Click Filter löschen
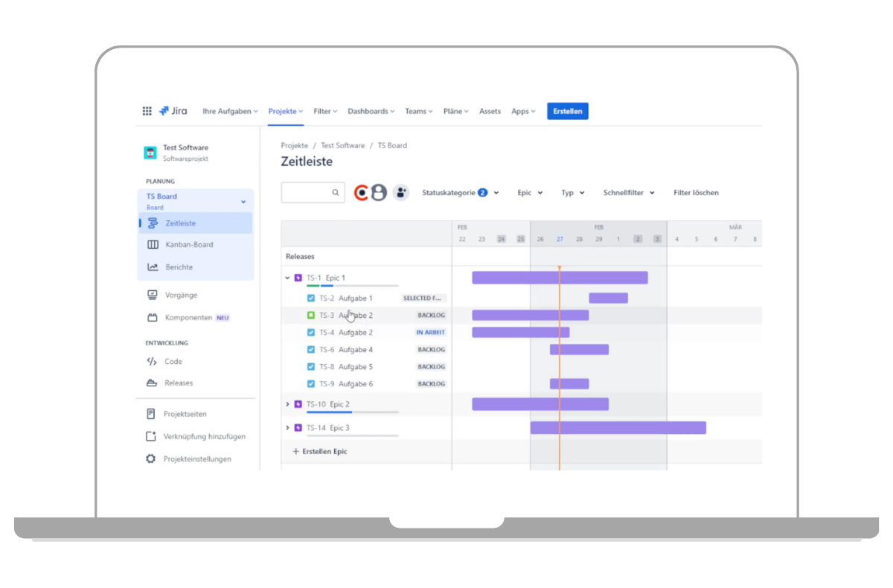 click(696, 193)
